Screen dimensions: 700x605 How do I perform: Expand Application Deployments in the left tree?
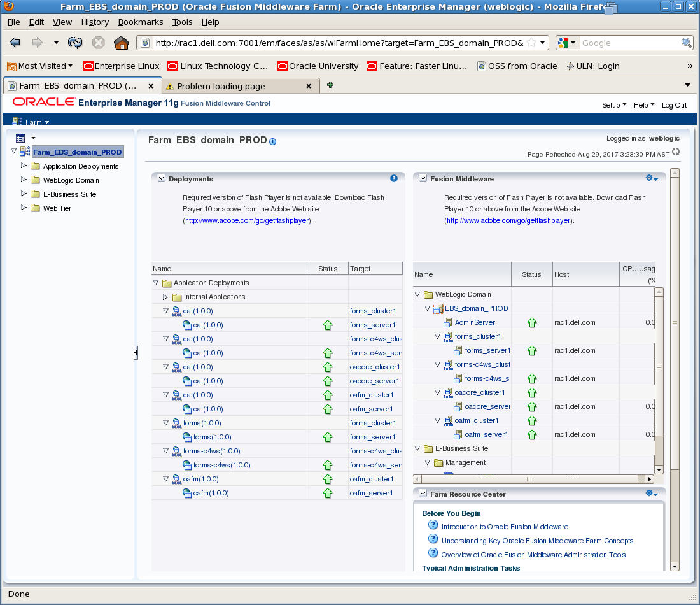point(24,166)
